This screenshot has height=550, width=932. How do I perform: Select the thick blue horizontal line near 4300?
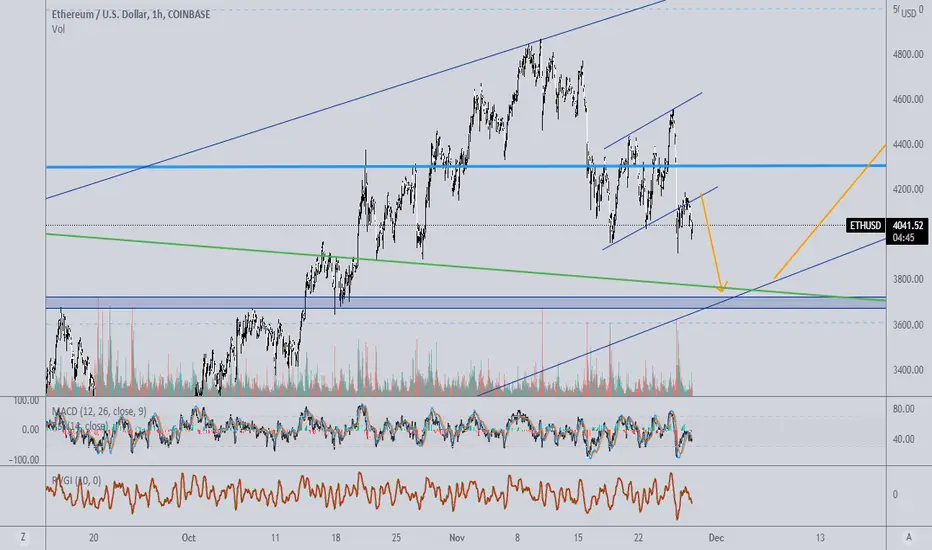point(465,166)
